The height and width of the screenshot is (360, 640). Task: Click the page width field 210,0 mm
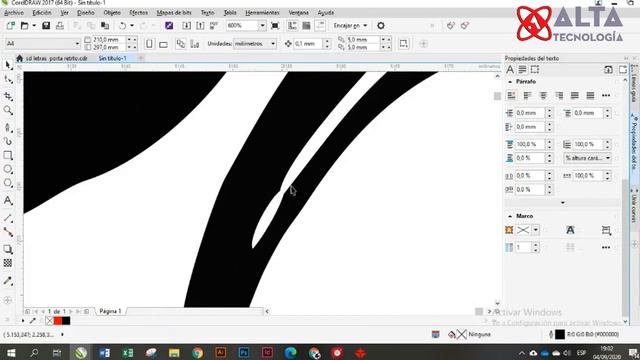109,40
